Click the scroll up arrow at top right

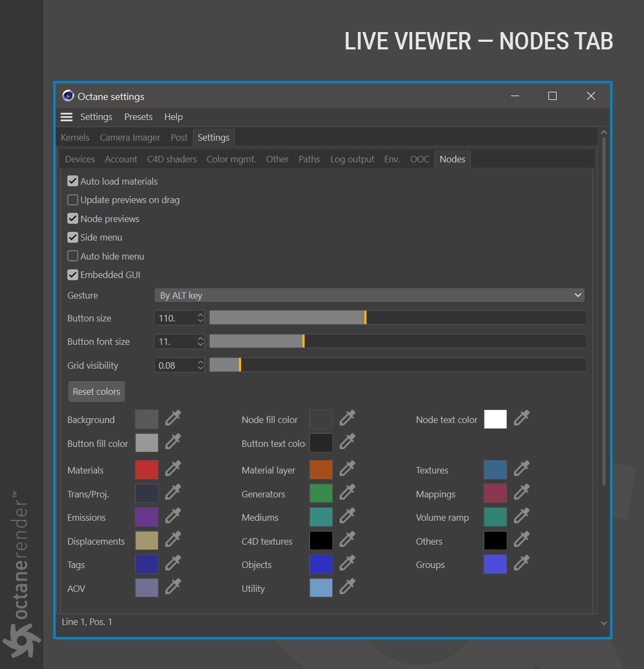(x=604, y=132)
